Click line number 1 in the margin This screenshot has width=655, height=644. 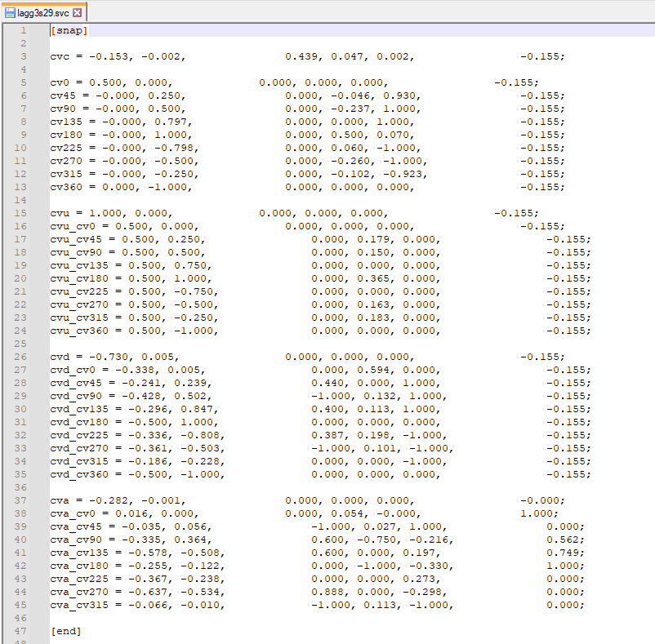click(x=24, y=30)
